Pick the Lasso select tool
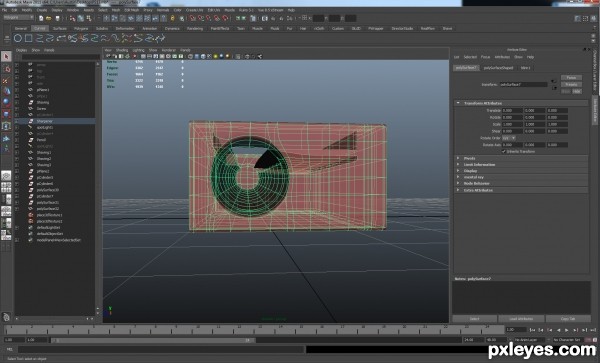This screenshot has width=600, height=363. coord(6,68)
